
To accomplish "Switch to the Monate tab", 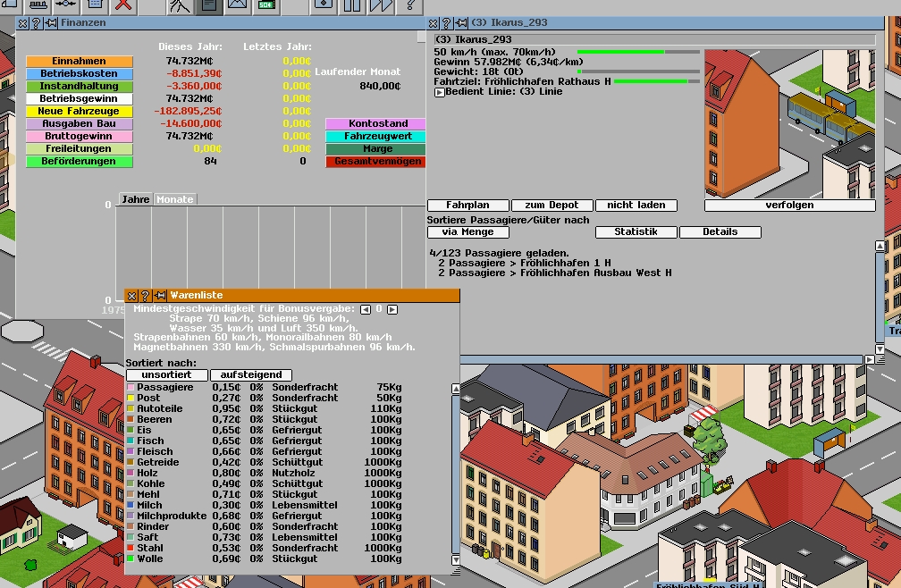I will coord(175,199).
